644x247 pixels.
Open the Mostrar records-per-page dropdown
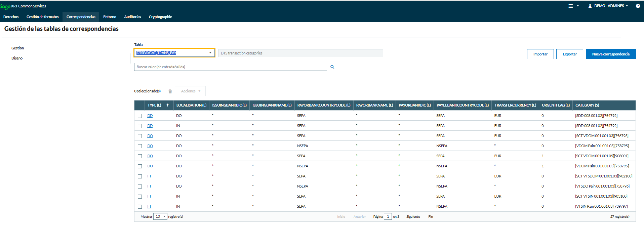160,216
